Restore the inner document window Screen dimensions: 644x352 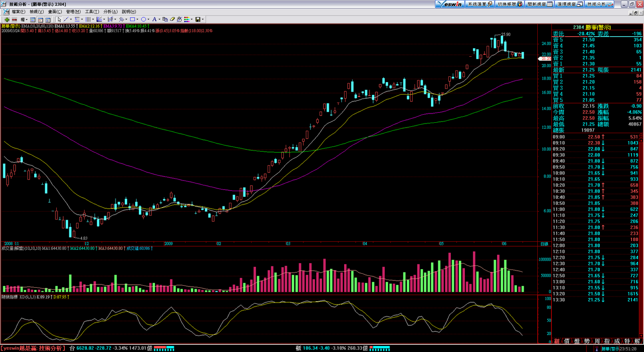click(x=636, y=13)
